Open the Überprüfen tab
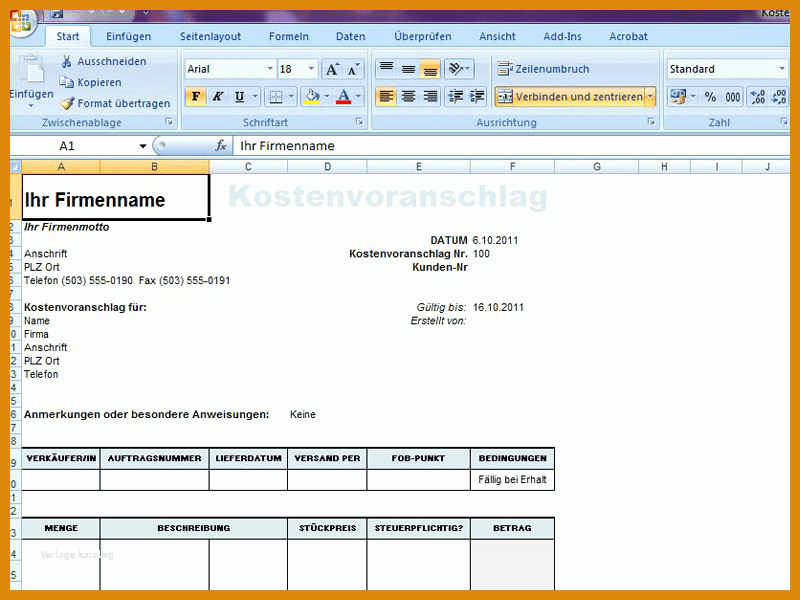This screenshot has height=600, width=800. coord(422,37)
